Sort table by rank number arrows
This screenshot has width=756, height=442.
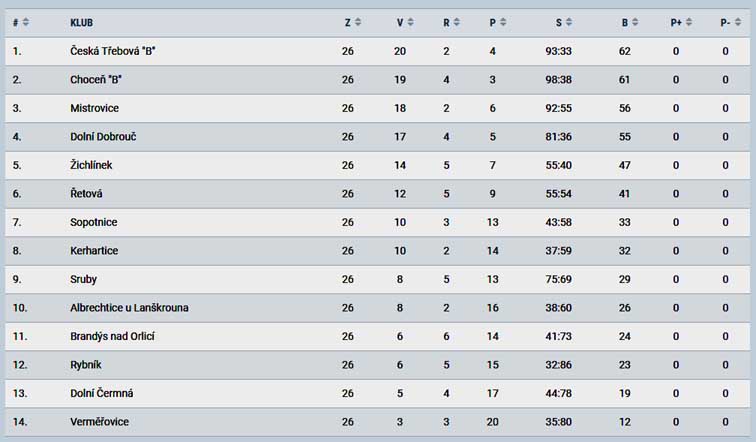26,22
